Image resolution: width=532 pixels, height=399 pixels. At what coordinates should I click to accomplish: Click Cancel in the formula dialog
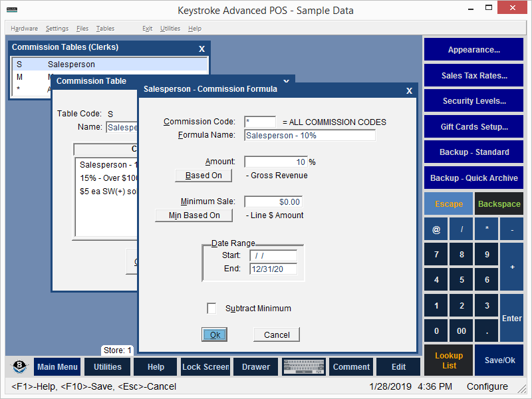(277, 334)
